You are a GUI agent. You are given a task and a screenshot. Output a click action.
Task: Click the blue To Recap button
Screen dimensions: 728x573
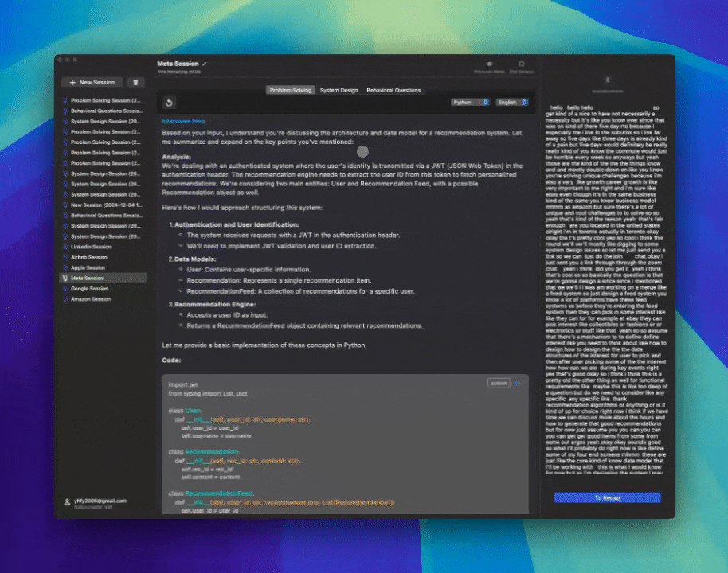pyautogui.click(x=607, y=497)
